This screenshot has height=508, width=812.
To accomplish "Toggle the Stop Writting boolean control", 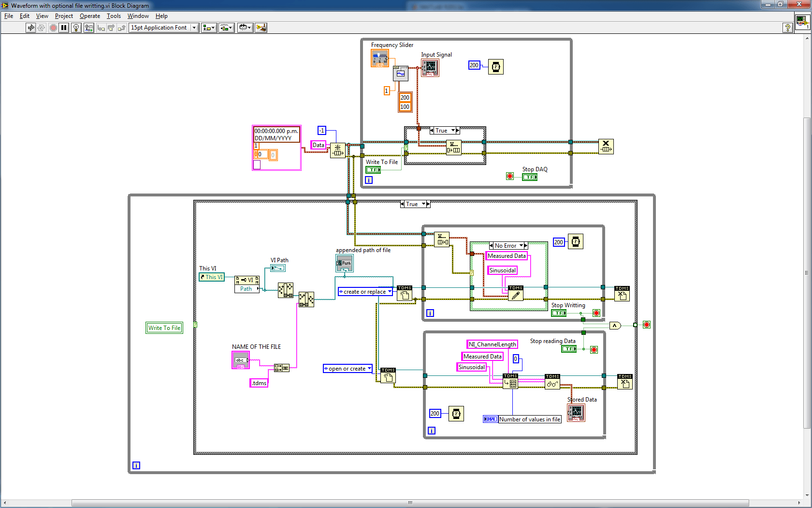I will (559, 313).
